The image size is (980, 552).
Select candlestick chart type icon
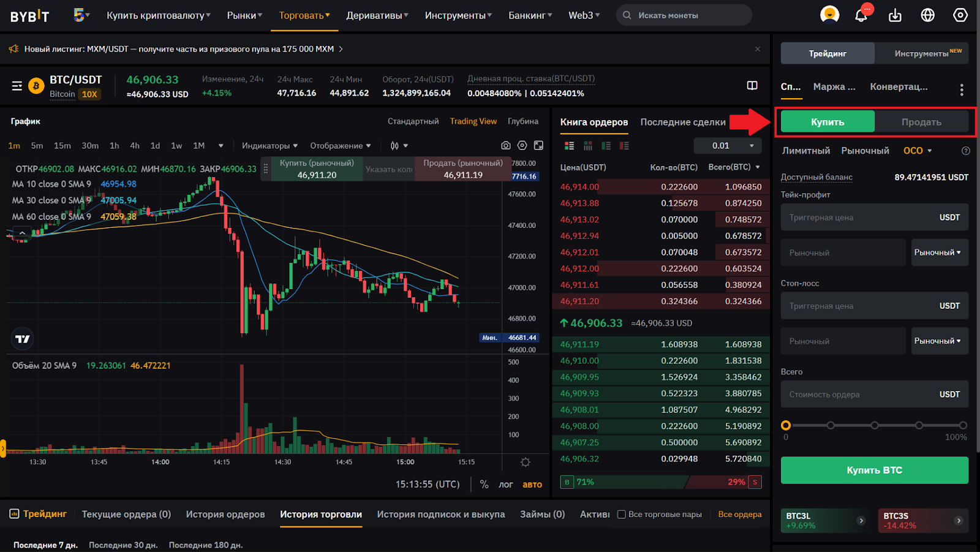point(394,146)
